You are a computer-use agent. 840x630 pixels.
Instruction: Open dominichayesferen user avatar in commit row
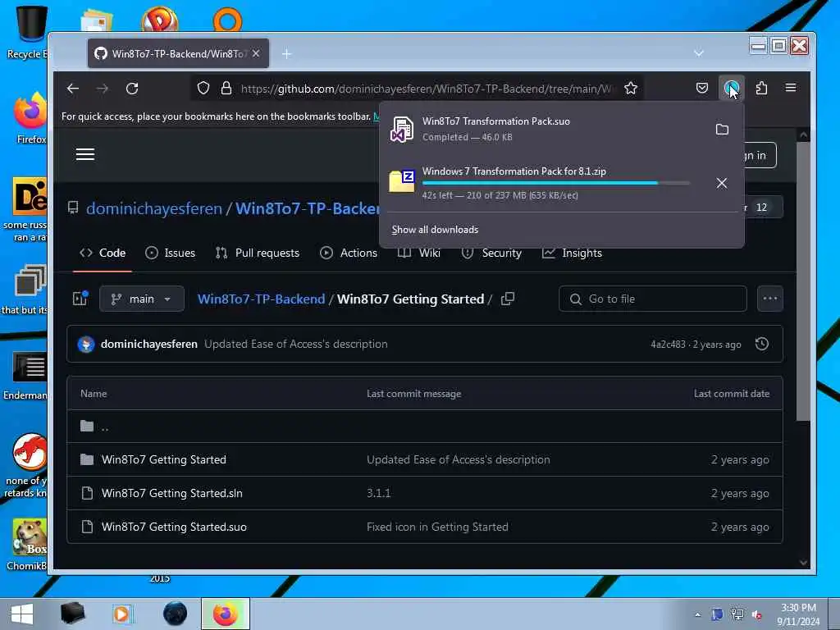[85, 344]
